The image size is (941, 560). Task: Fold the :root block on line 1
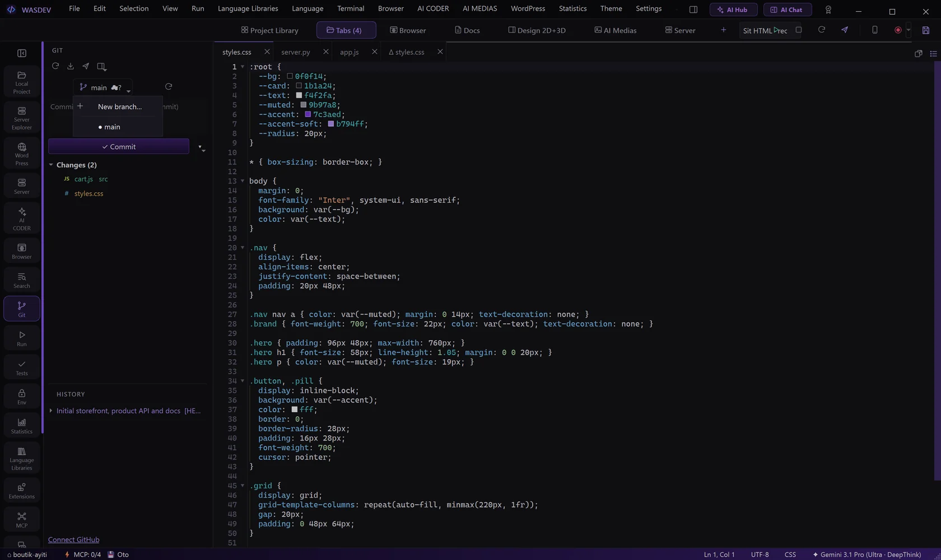pyautogui.click(x=243, y=67)
